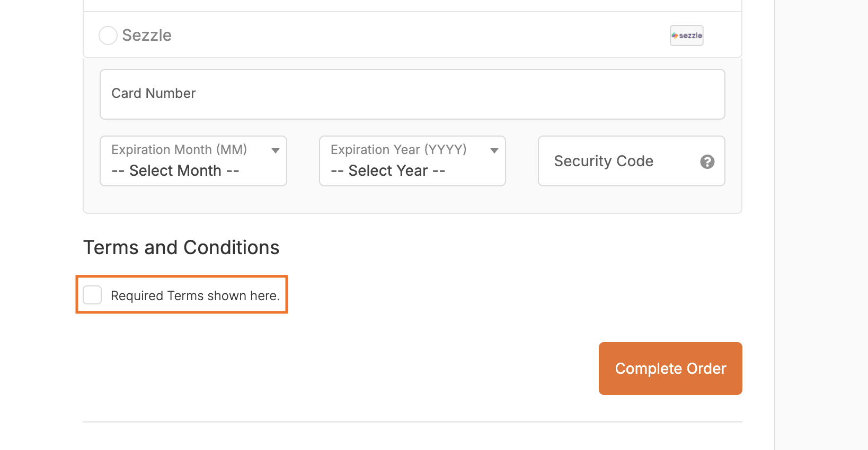The height and width of the screenshot is (450, 868).
Task: Click the Sezzle payment option label
Action: coord(147,35)
